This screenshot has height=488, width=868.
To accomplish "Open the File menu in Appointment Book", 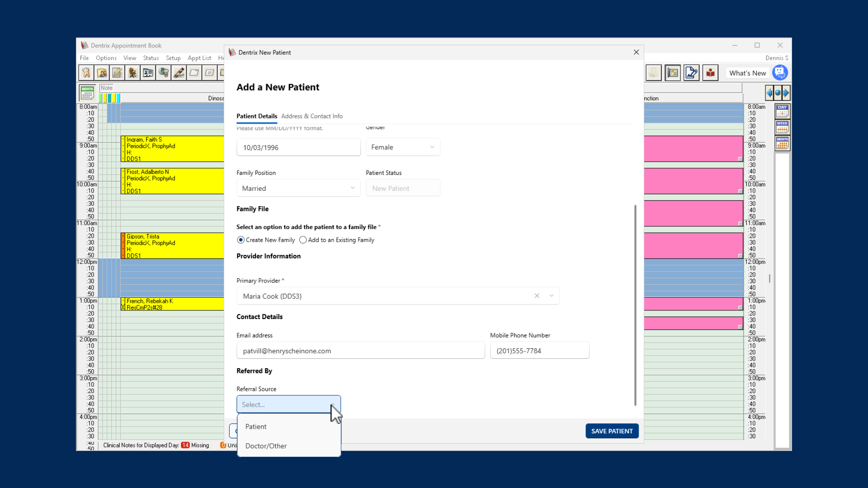I will pos(85,58).
